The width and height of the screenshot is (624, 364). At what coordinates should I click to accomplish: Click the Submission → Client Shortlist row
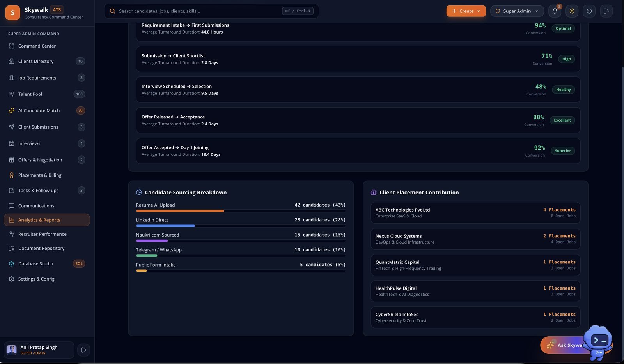(358, 59)
